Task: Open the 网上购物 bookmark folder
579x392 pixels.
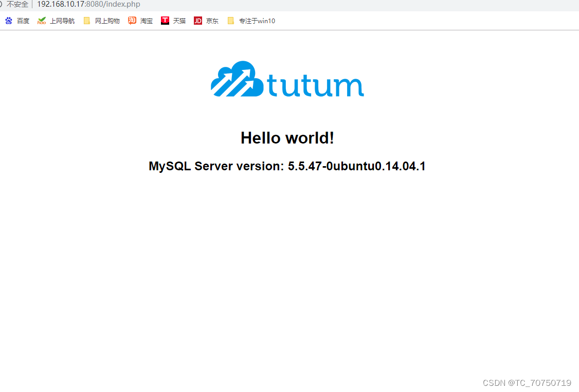Action: (x=102, y=21)
